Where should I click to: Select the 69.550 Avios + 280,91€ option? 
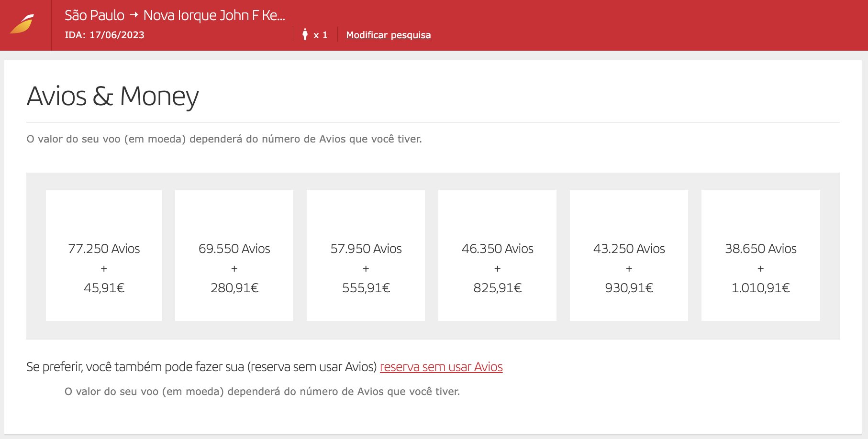point(234,255)
